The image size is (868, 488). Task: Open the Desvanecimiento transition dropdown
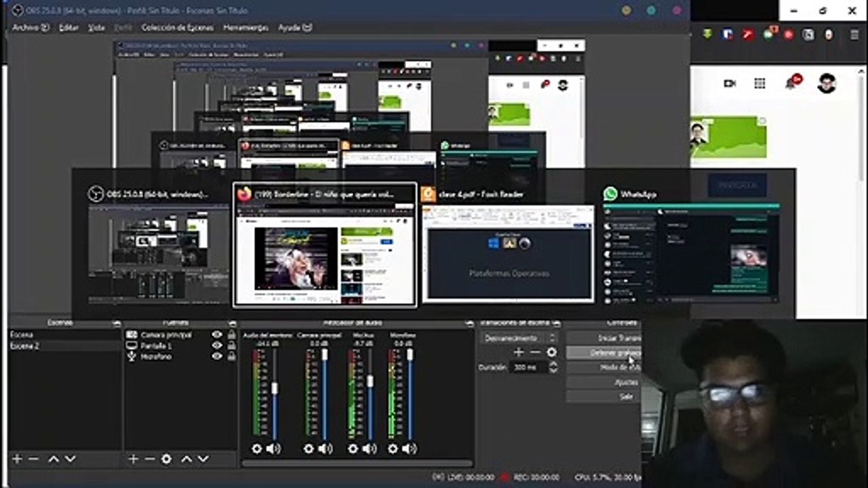click(x=519, y=338)
